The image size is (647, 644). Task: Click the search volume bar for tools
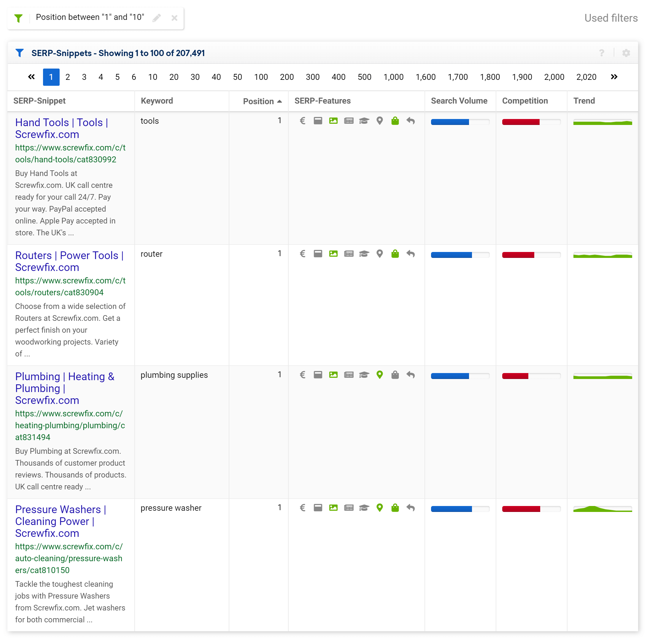click(460, 122)
